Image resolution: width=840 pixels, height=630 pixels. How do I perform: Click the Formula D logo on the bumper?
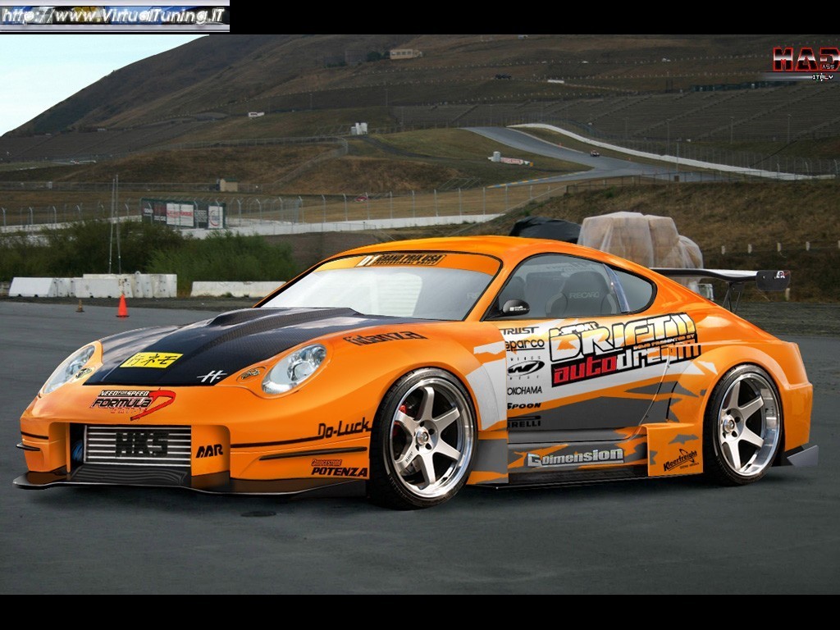click(132, 404)
